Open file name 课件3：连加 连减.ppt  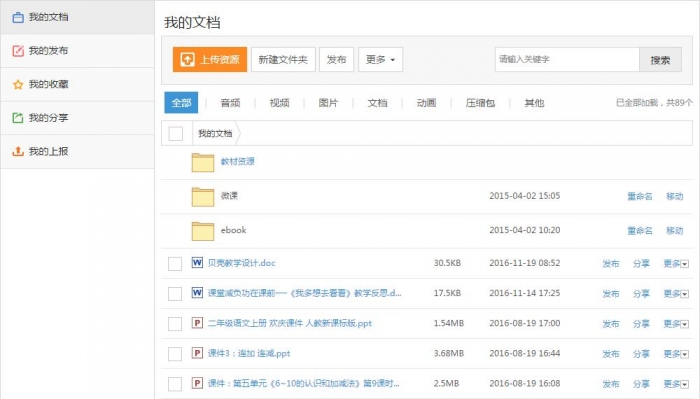(249, 353)
